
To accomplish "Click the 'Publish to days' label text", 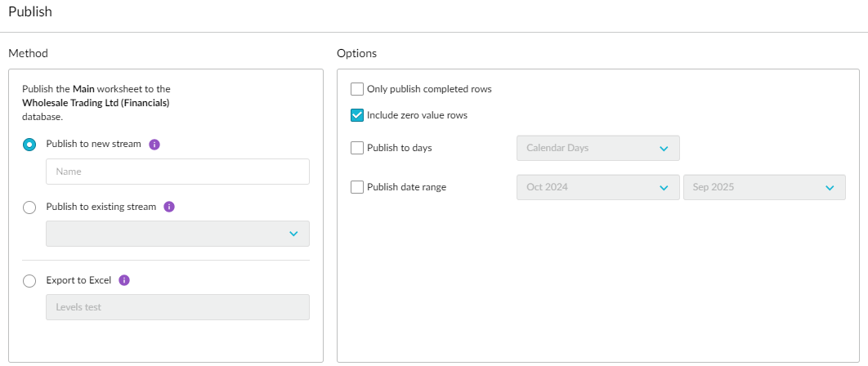I will coord(400,148).
